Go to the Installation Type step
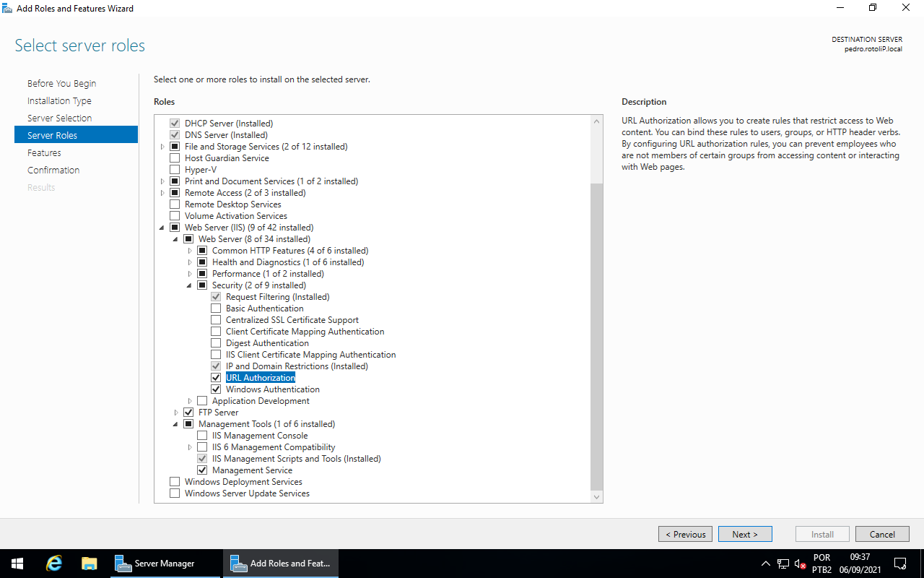The width and height of the screenshot is (924, 578). tap(59, 100)
